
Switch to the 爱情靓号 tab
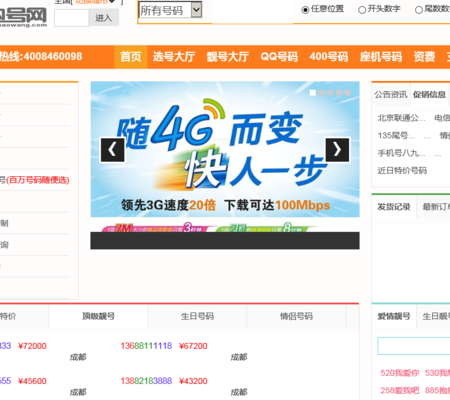point(394,316)
